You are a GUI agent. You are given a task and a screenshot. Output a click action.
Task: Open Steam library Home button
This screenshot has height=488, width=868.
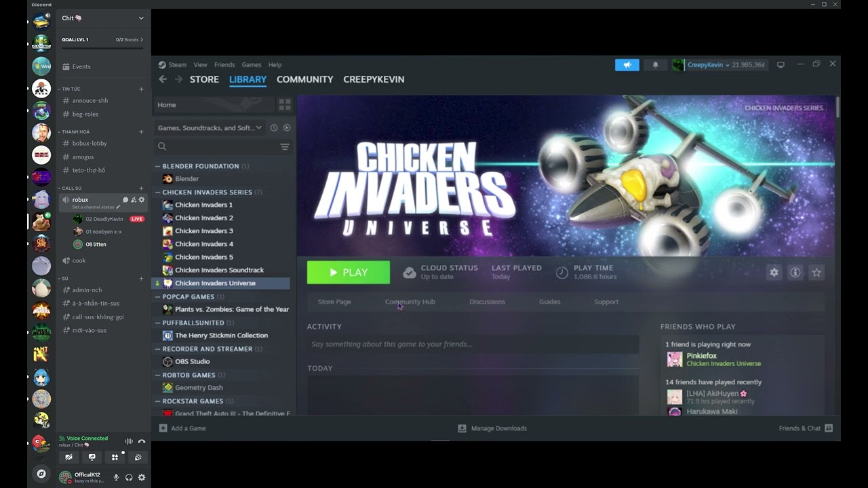214,104
